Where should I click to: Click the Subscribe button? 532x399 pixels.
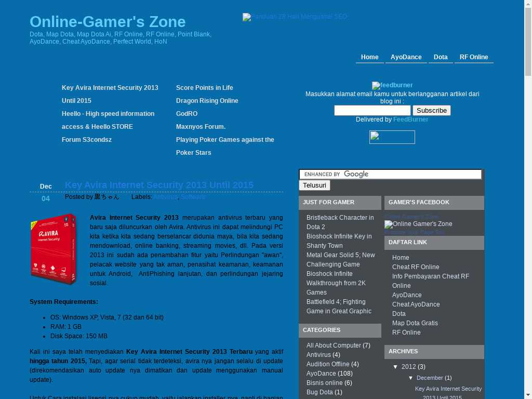click(x=432, y=111)
